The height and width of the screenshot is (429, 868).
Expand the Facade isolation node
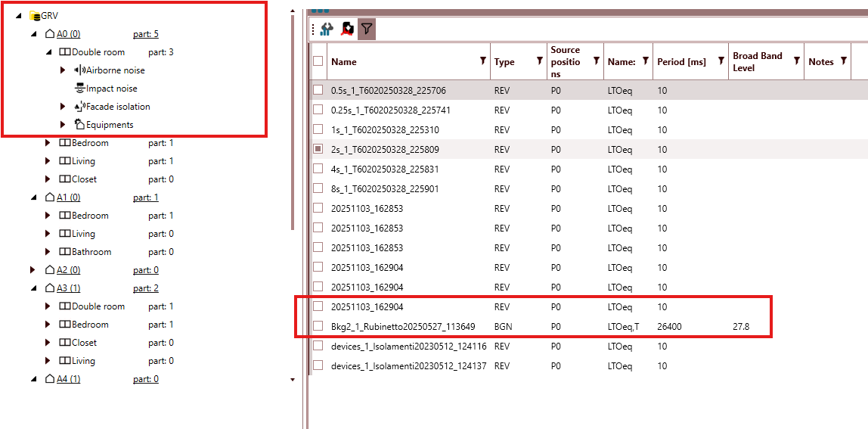click(x=63, y=107)
